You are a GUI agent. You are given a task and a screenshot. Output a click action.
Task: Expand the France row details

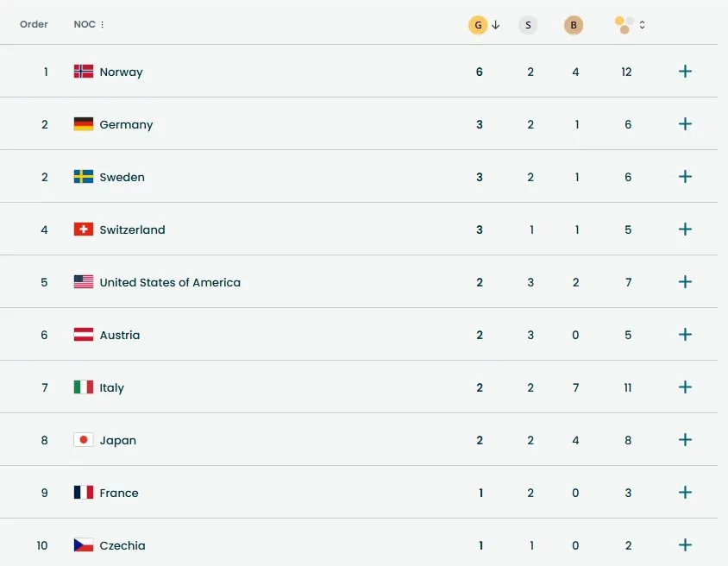point(685,493)
